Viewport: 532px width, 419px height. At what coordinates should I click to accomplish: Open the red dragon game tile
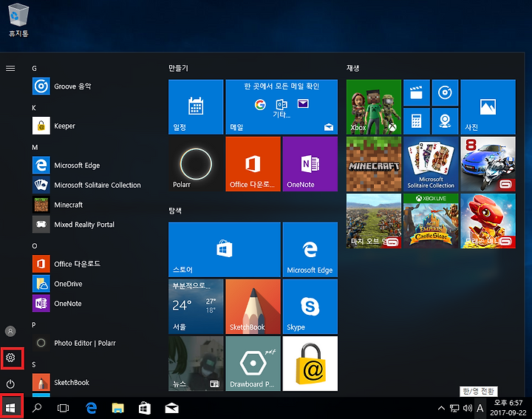click(x=488, y=221)
